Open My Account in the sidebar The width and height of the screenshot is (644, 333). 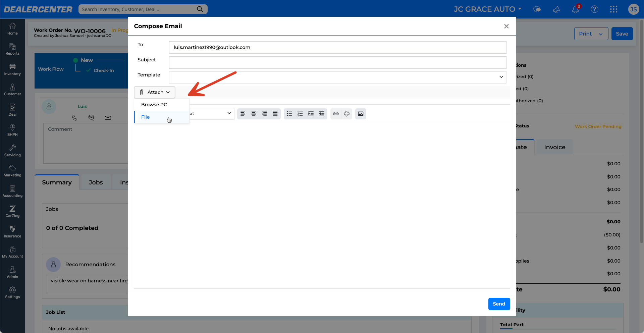(12, 252)
